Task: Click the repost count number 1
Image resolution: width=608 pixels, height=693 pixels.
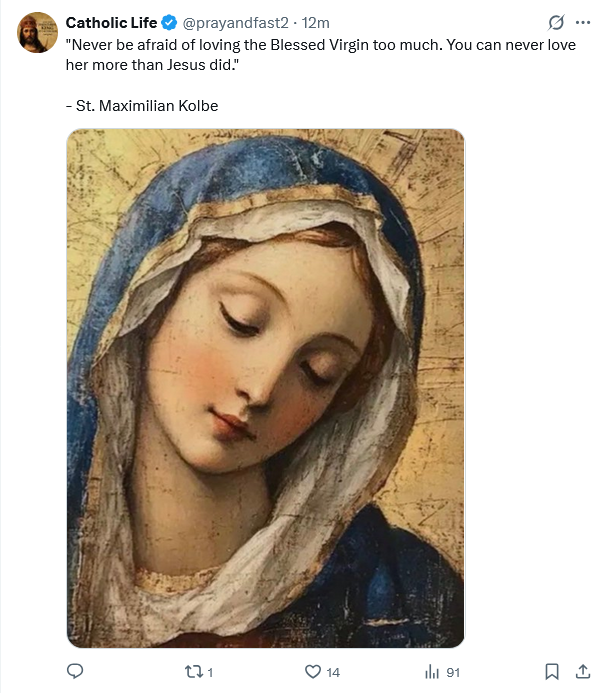Action: tap(211, 672)
